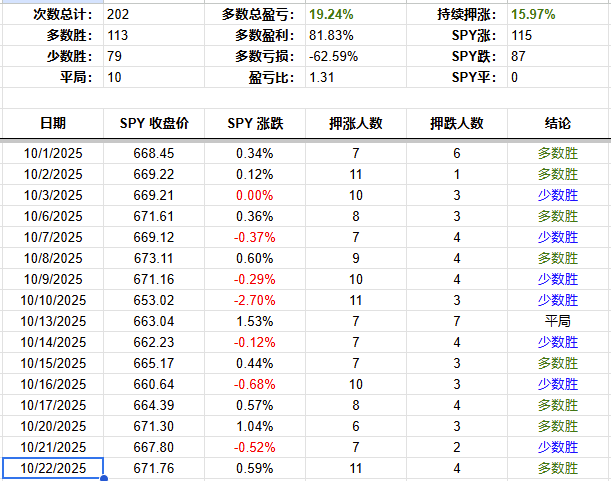Click the 押涨人数 header cell
This screenshot has width=611, height=481.
click(x=356, y=123)
